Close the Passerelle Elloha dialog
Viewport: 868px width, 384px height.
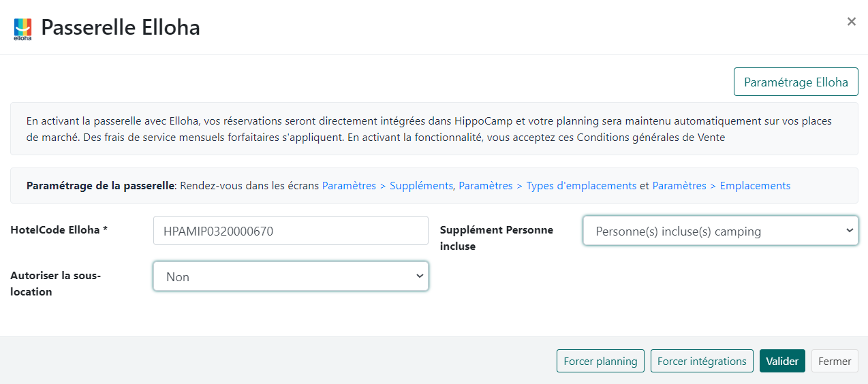(851, 22)
